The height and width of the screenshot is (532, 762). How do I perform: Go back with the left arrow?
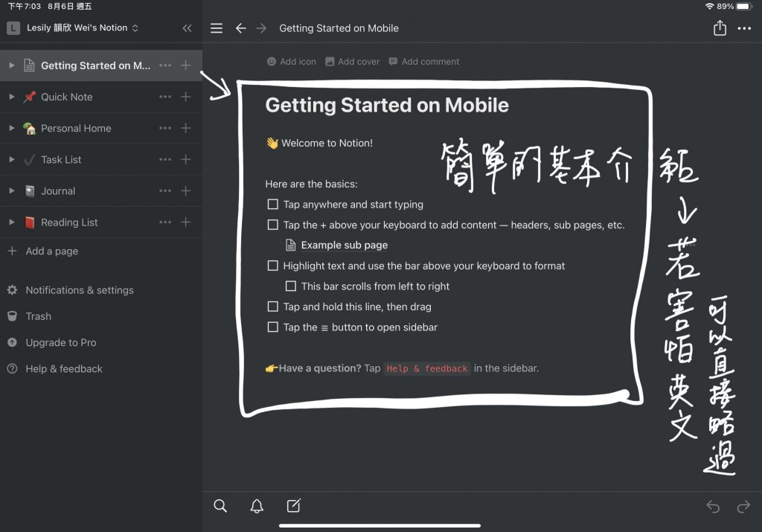click(x=240, y=28)
